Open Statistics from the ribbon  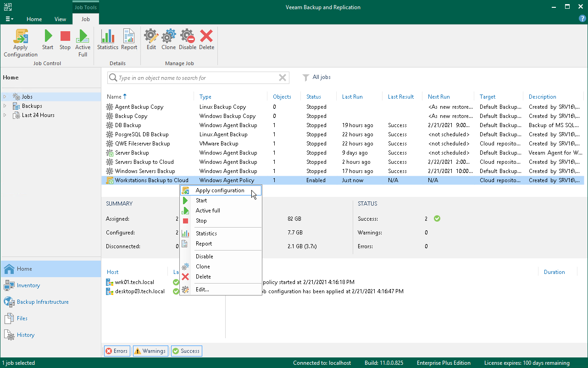(x=108, y=36)
